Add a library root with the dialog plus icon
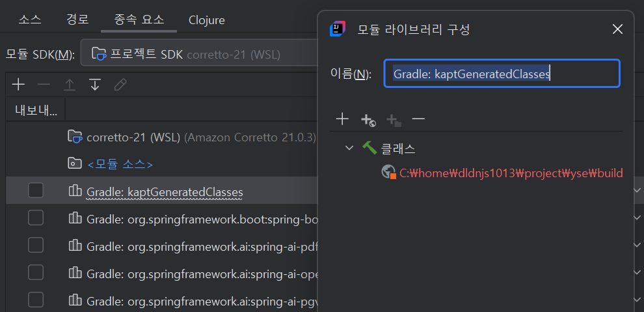644x312 pixels. (342, 120)
